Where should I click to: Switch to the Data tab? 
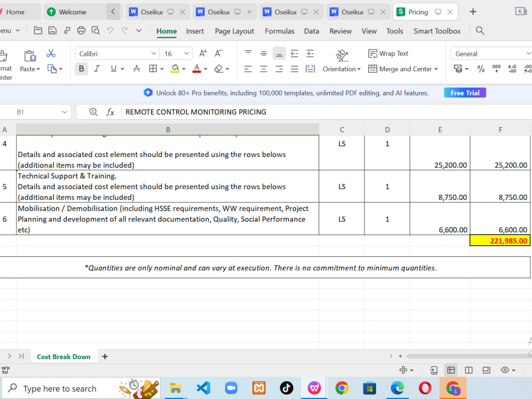pyautogui.click(x=311, y=31)
